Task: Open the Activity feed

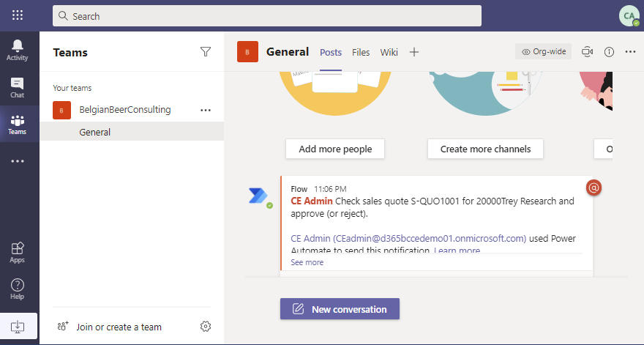Action: coord(18,50)
